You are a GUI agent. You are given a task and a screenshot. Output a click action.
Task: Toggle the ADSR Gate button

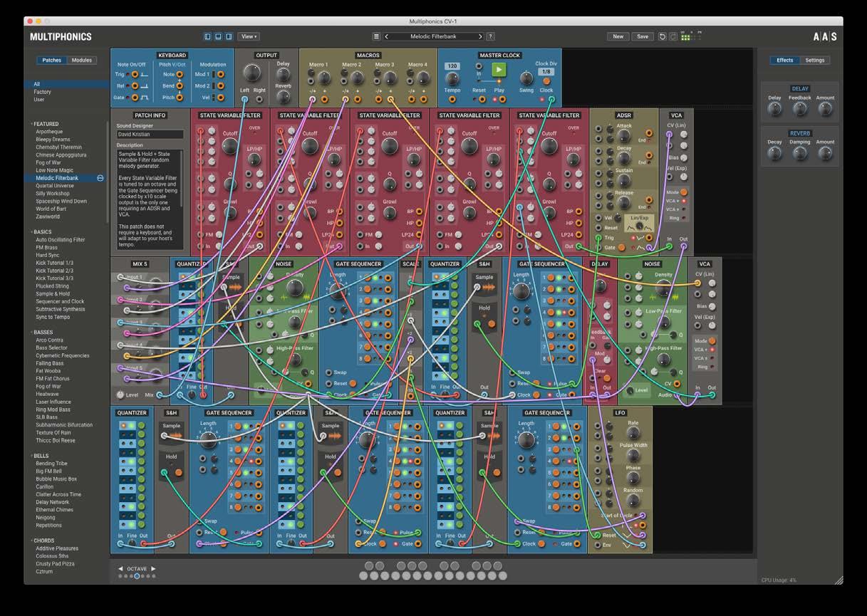(x=622, y=247)
